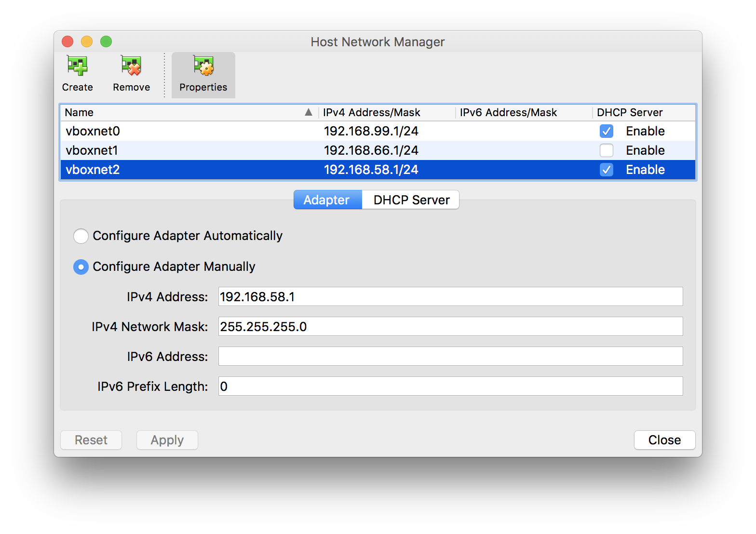Click the green zoom window button
The width and height of the screenshot is (756, 534).
(106, 41)
